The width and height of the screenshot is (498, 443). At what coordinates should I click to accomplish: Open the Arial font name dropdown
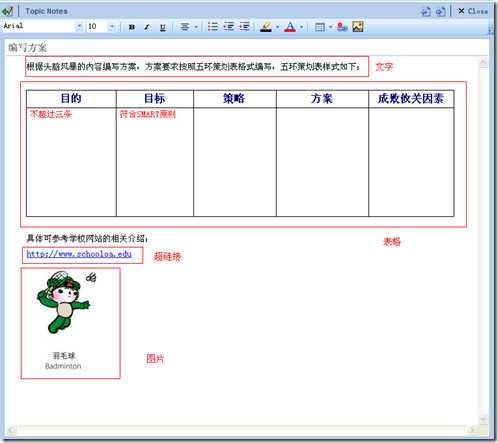pos(79,26)
